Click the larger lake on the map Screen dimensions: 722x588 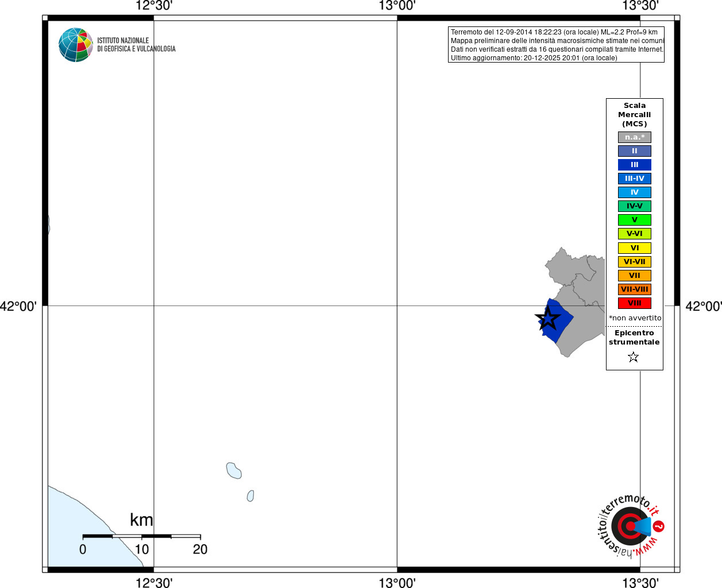(234, 471)
